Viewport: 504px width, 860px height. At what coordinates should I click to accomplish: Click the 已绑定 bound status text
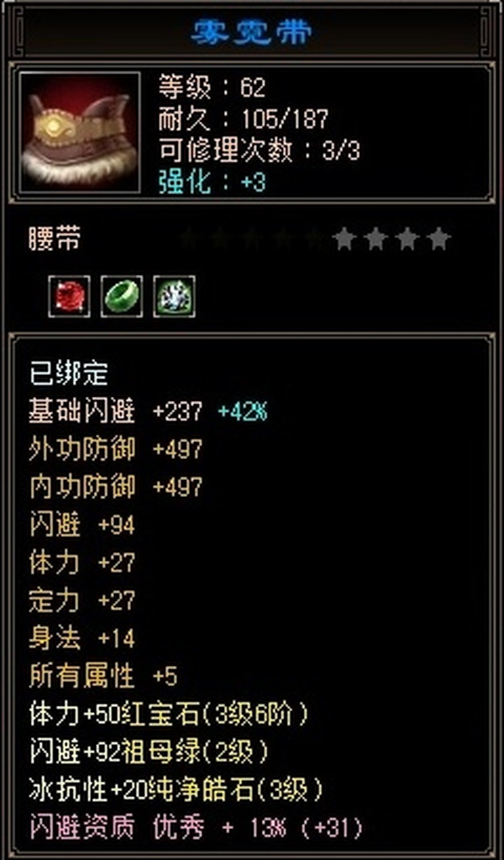point(69,373)
